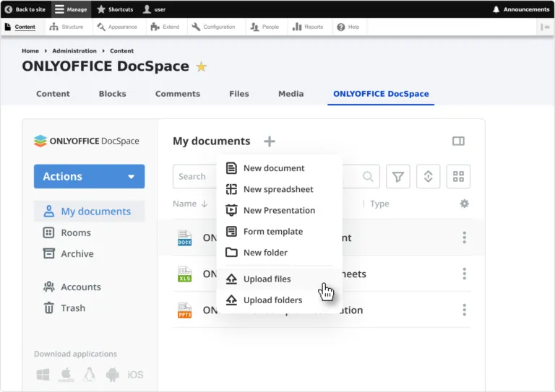Open Trash in the sidebar
This screenshot has height=392, width=555.
(64, 308)
